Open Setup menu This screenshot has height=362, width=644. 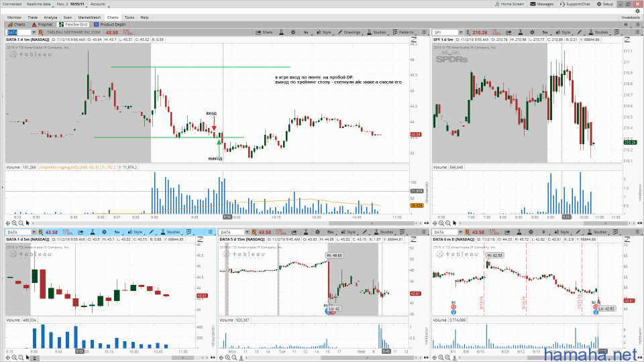click(605, 4)
